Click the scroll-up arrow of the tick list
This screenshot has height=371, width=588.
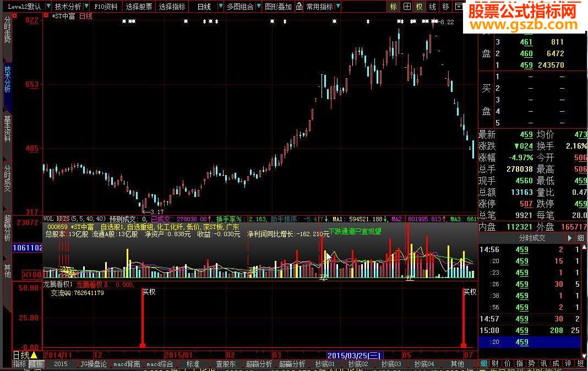585,248
